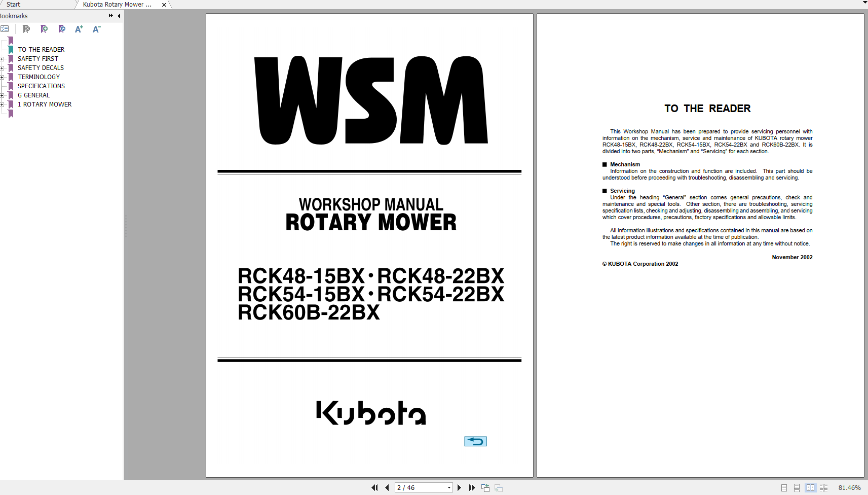Enable two-page continuous view layout
The image size is (868, 495).
click(823, 487)
